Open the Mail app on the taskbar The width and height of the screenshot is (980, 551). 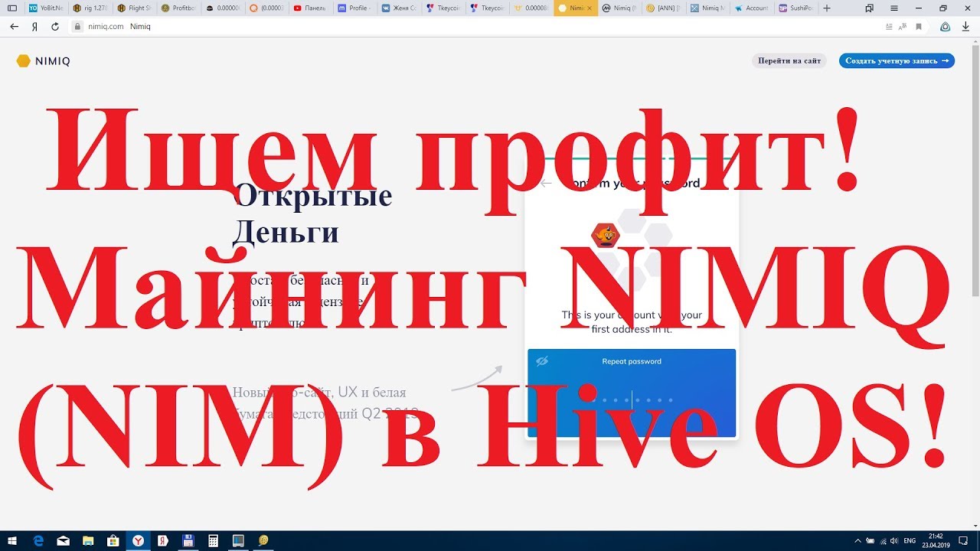63,540
